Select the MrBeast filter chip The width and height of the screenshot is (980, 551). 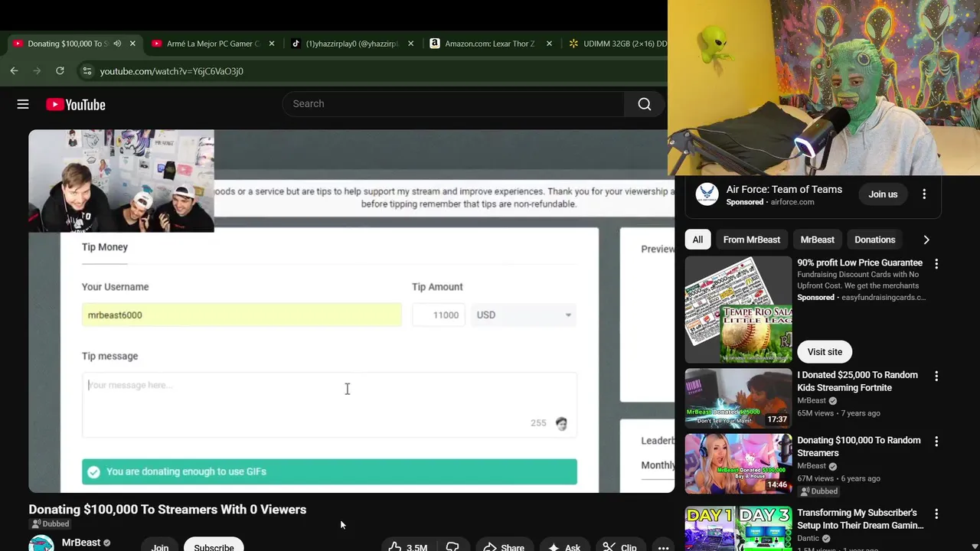pos(817,240)
